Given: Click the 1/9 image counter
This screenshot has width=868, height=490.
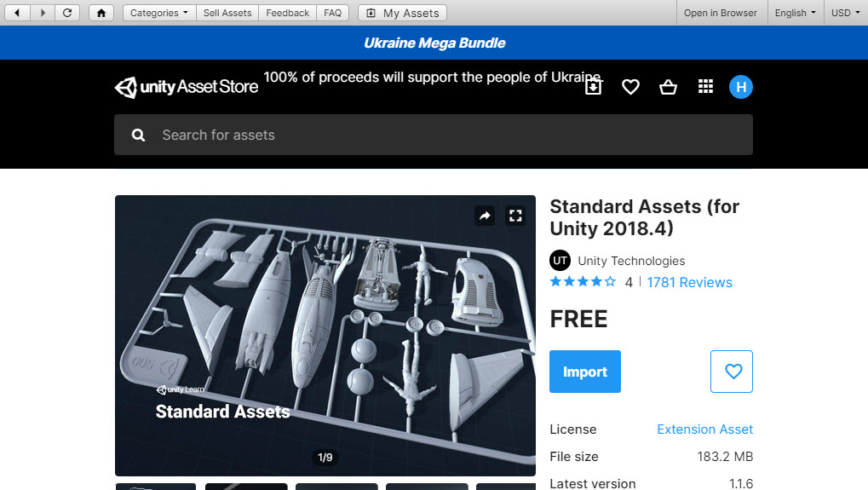Looking at the screenshot, I should [x=325, y=458].
